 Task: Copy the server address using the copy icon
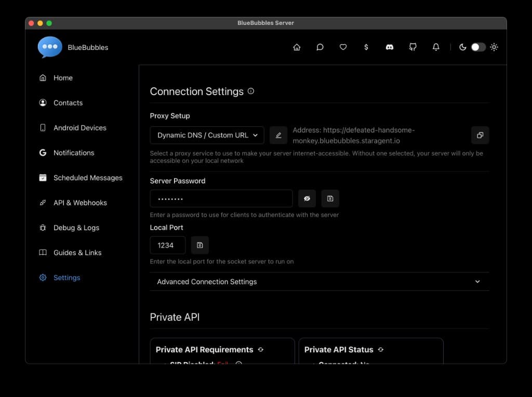pyautogui.click(x=480, y=135)
